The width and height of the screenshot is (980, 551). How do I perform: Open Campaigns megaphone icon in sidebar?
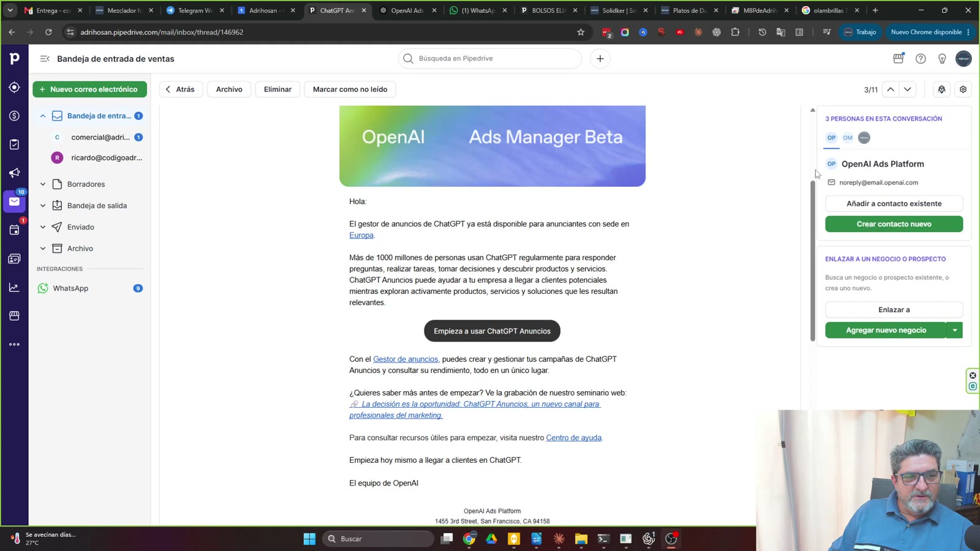tap(14, 173)
